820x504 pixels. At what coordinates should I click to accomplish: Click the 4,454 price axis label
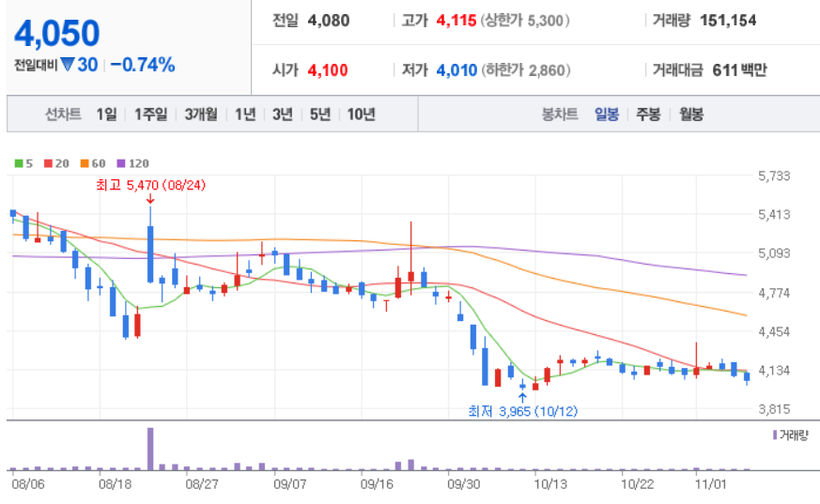click(x=774, y=331)
